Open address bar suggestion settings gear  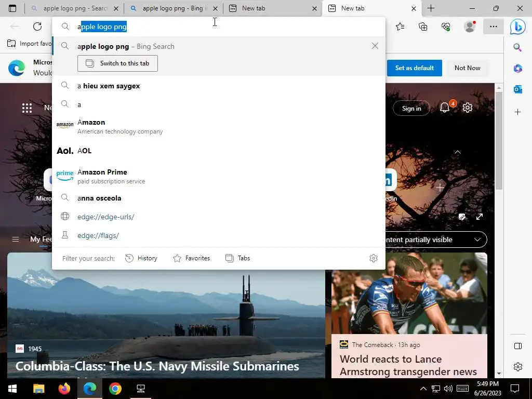coord(373,258)
